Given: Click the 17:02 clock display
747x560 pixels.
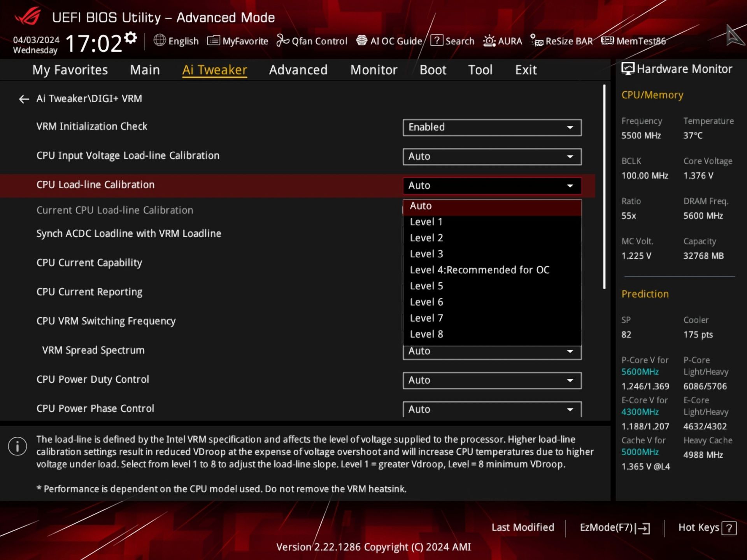Looking at the screenshot, I should point(93,43).
